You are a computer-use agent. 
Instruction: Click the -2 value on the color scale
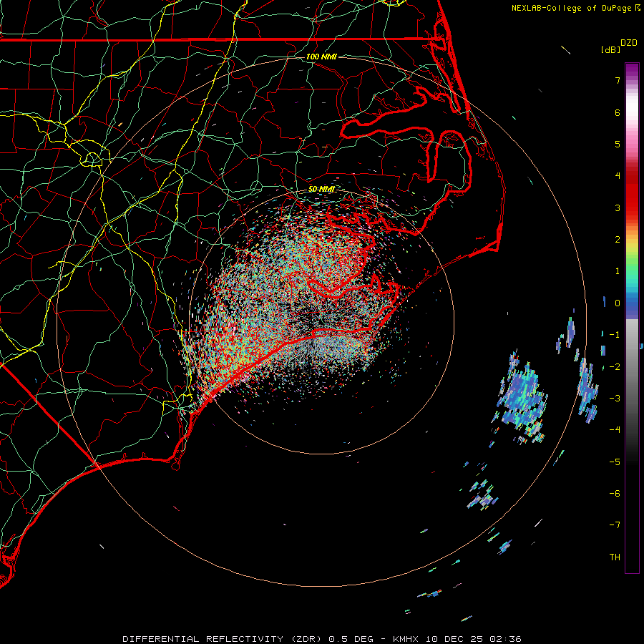tap(615, 367)
